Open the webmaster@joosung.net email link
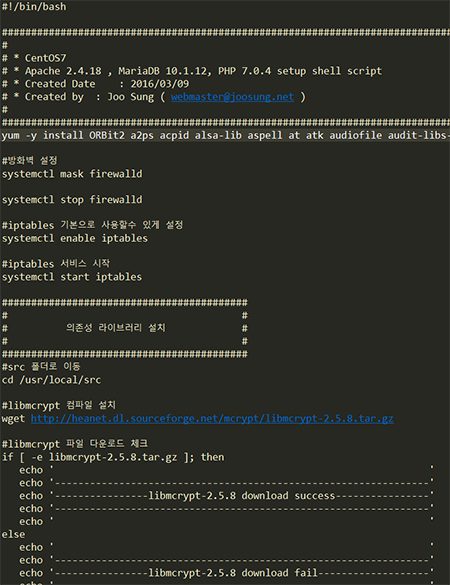This screenshot has height=585, width=450. (232, 97)
